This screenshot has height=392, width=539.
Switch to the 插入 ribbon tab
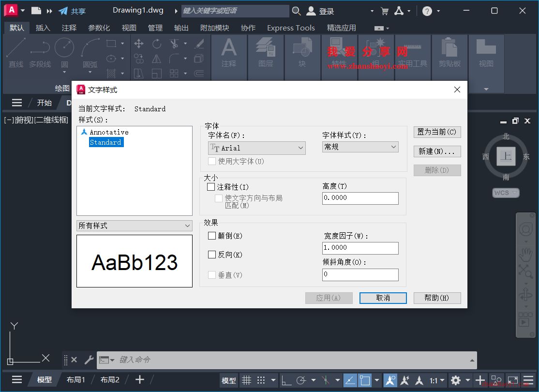pyautogui.click(x=43, y=28)
